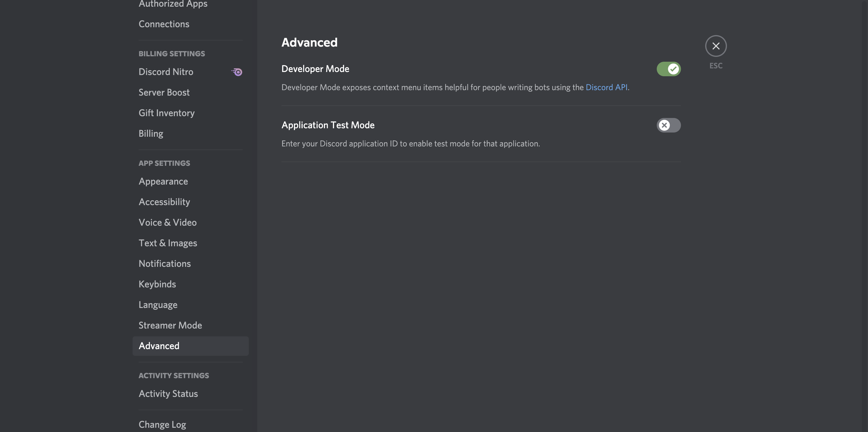Open Keybinds settings
Viewport: 868px width, 432px height.
click(x=157, y=284)
